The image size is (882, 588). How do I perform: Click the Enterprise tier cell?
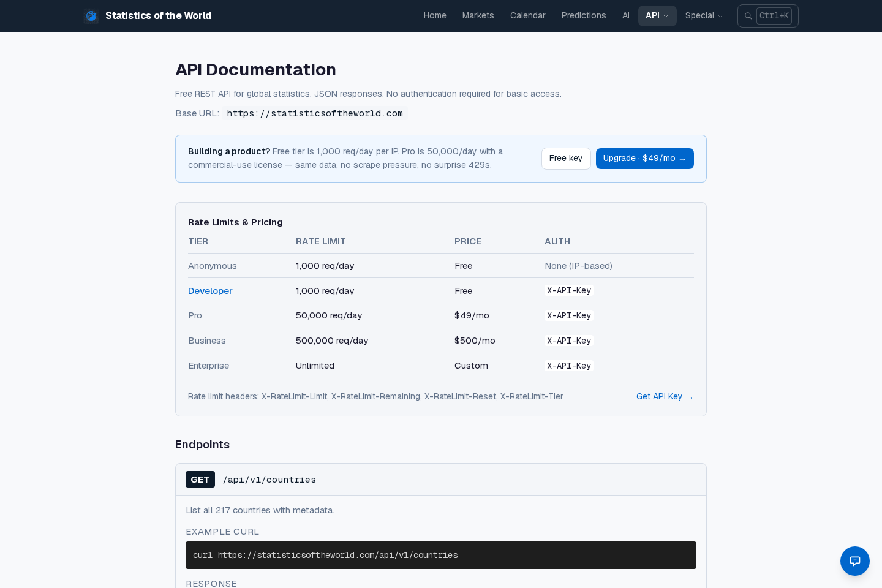pos(209,366)
